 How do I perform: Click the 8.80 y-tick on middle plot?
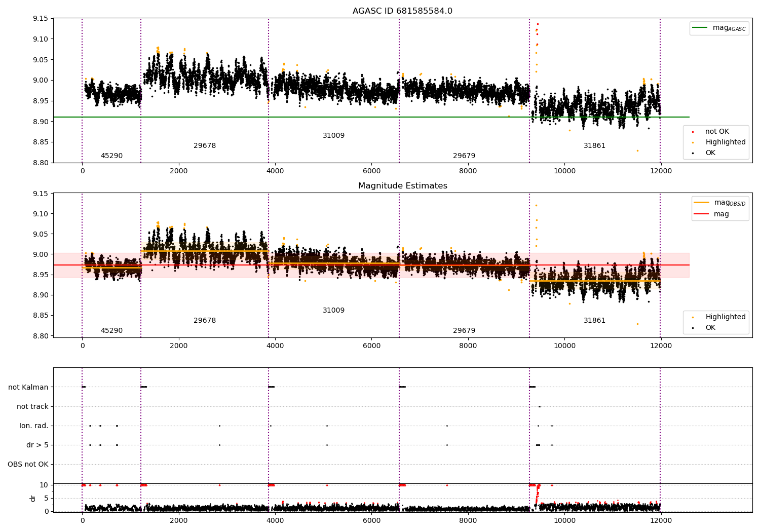pos(40,336)
